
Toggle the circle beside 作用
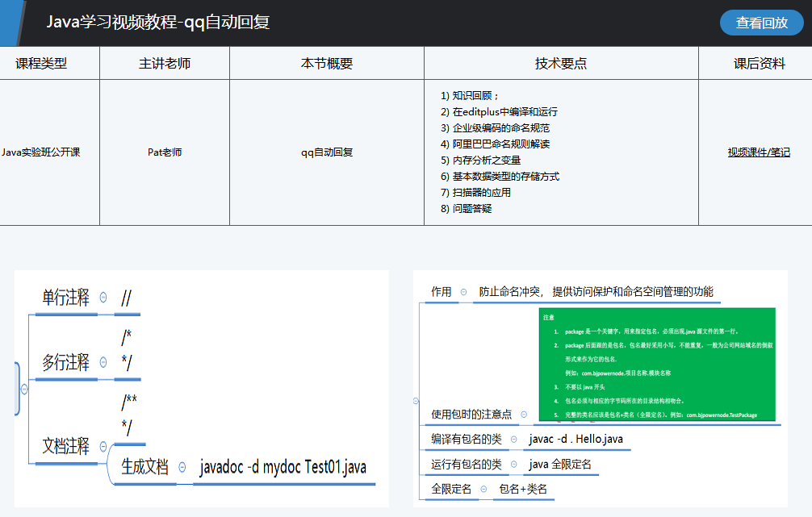[x=463, y=292]
